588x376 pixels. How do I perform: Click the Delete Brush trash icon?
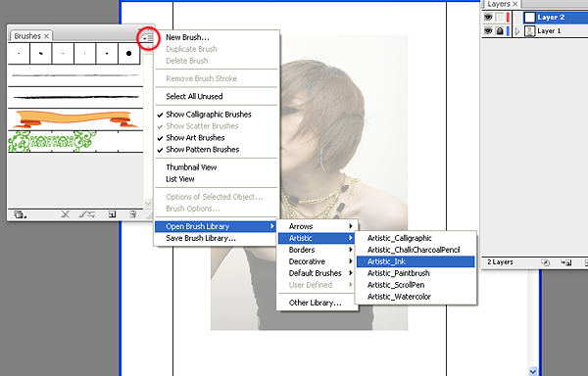[x=132, y=214]
